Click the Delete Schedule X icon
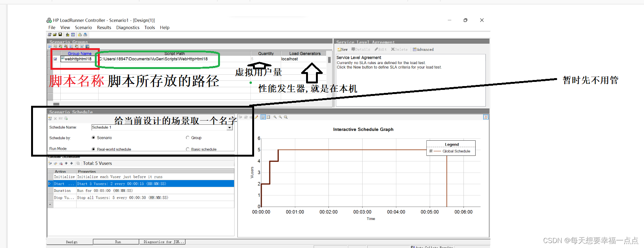Image resolution: width=644 pixels, height=248 pixels. tap(55, 118)
